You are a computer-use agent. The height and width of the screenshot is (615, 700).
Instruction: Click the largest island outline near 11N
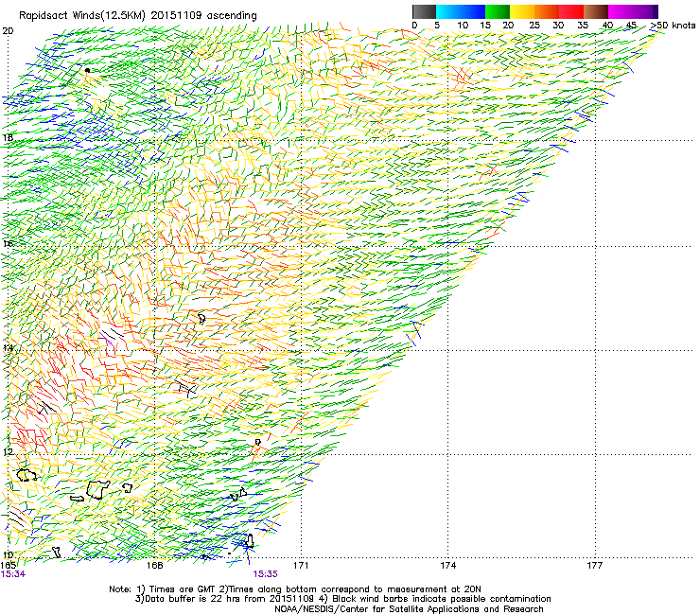[x=98, y=489]
